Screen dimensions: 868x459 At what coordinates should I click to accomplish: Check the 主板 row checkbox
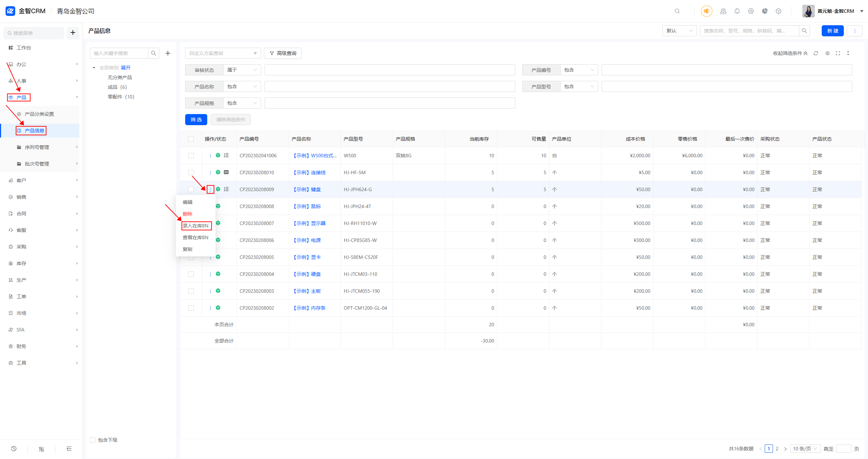191,291
